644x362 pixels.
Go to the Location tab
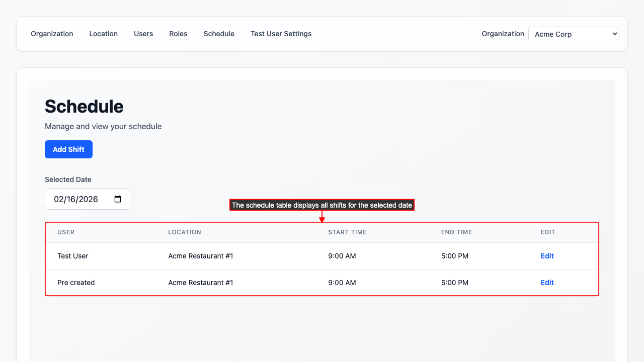[103, 34]
